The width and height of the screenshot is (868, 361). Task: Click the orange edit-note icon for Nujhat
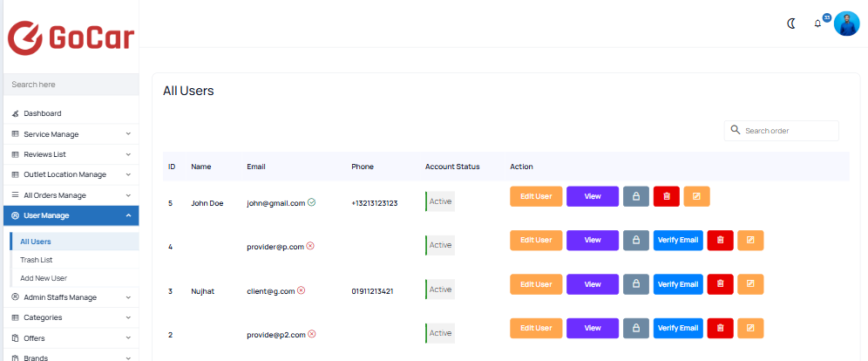pos(750,284)
